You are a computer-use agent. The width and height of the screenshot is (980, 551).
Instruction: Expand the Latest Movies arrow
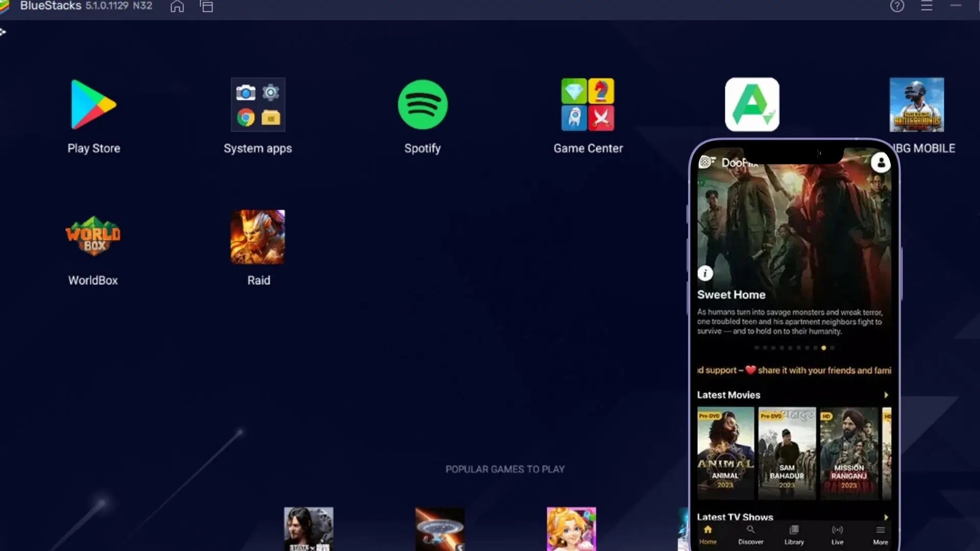pyautogui.click(x=886, y=395)
